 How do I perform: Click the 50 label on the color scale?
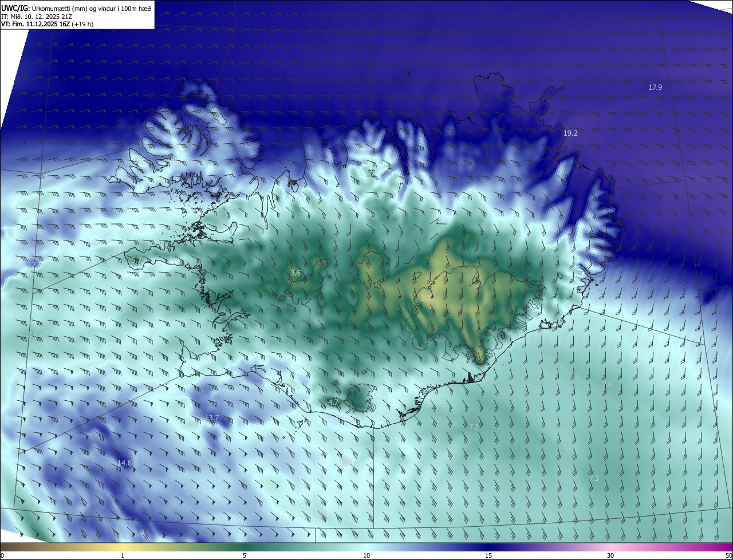click(728, 555)
